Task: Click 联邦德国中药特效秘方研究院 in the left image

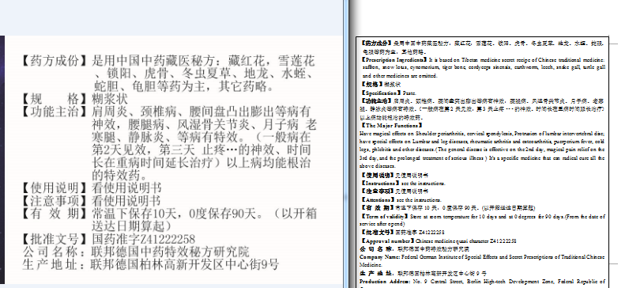Action: tap(170, 252)
